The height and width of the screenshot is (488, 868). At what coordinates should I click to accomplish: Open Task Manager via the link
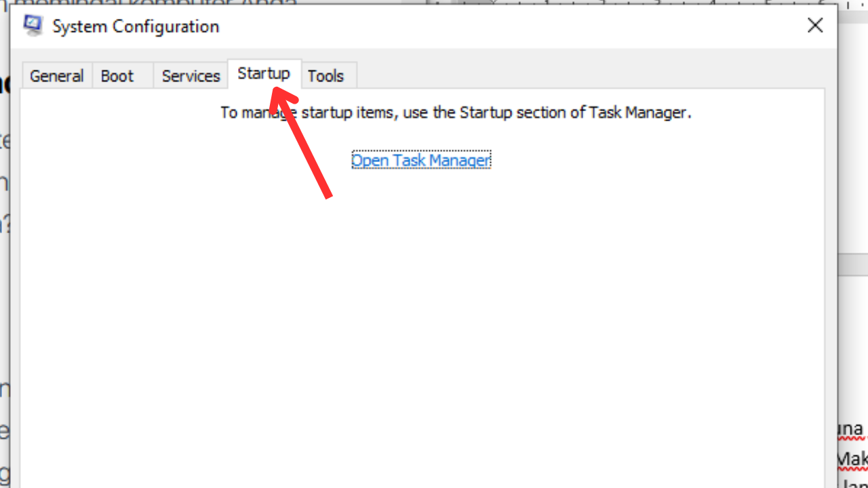click(420, 161)
